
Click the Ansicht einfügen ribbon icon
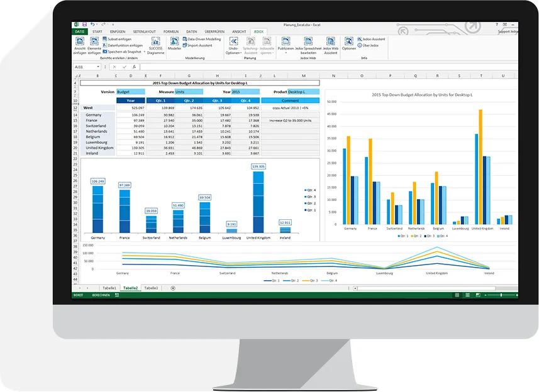tap(80, 41)
